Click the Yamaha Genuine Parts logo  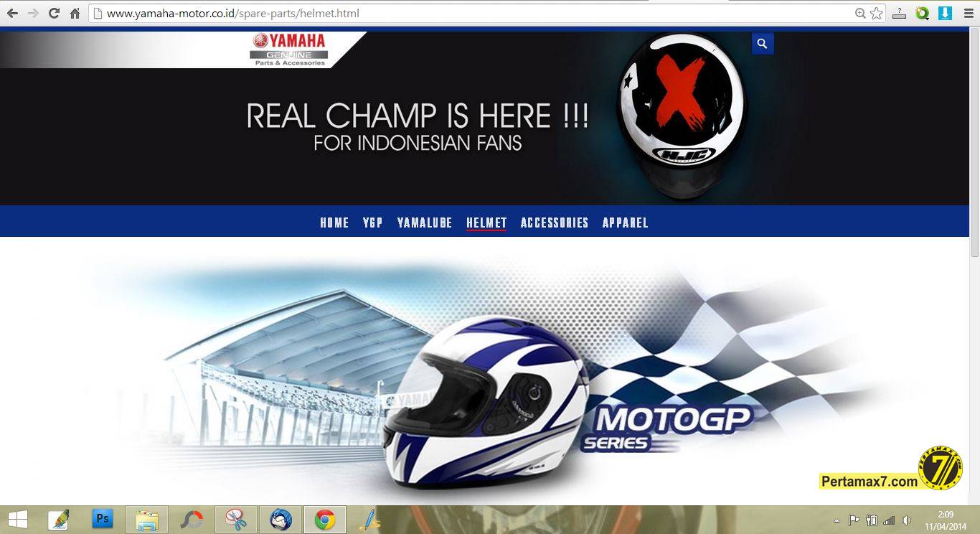pyautogui.click(x=289, y=50)
